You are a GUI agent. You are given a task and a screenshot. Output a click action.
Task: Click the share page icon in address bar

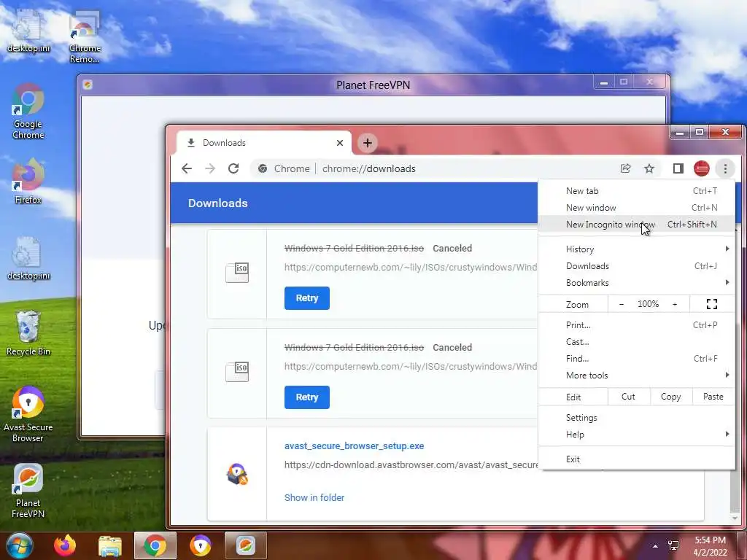click(x=625, y=168)
